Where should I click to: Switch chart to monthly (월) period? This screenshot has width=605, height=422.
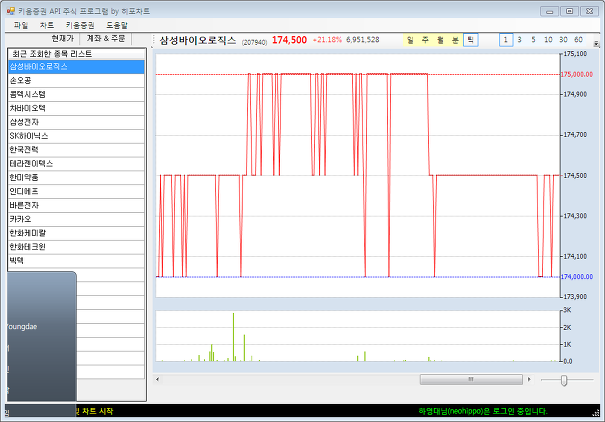440,40
